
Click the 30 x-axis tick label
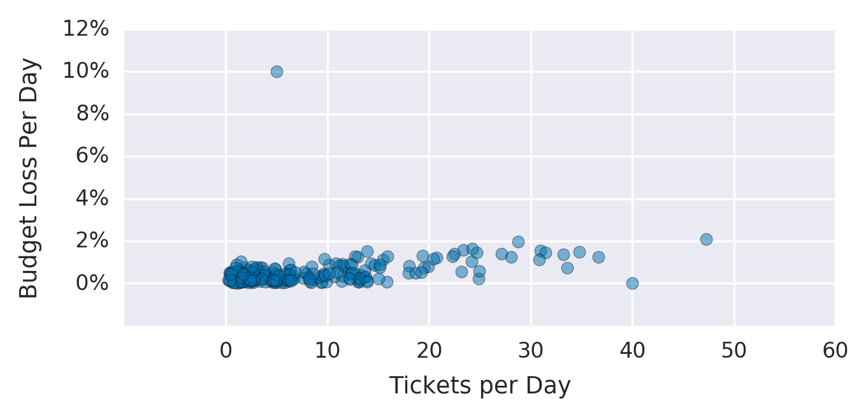pos(530,350)
